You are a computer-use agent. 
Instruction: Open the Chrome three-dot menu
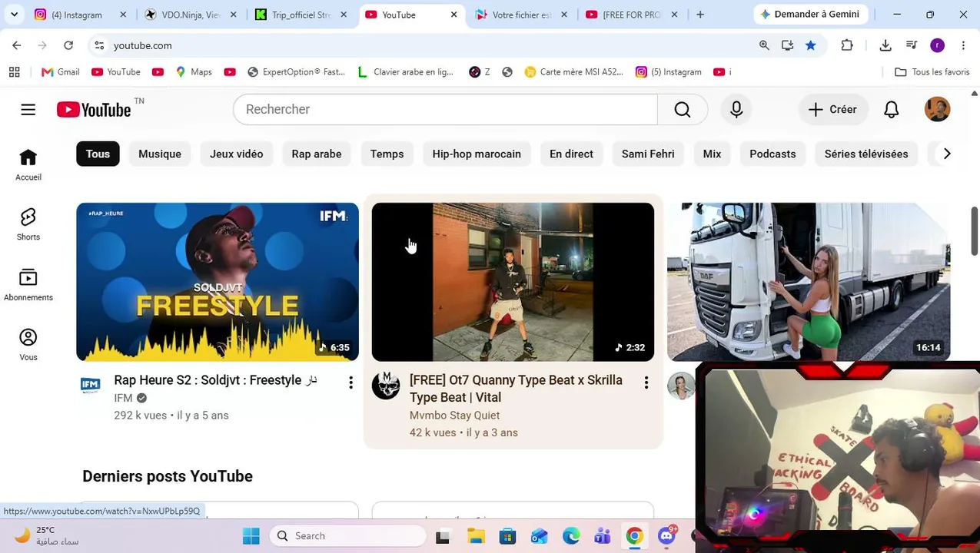pos(963,45)
